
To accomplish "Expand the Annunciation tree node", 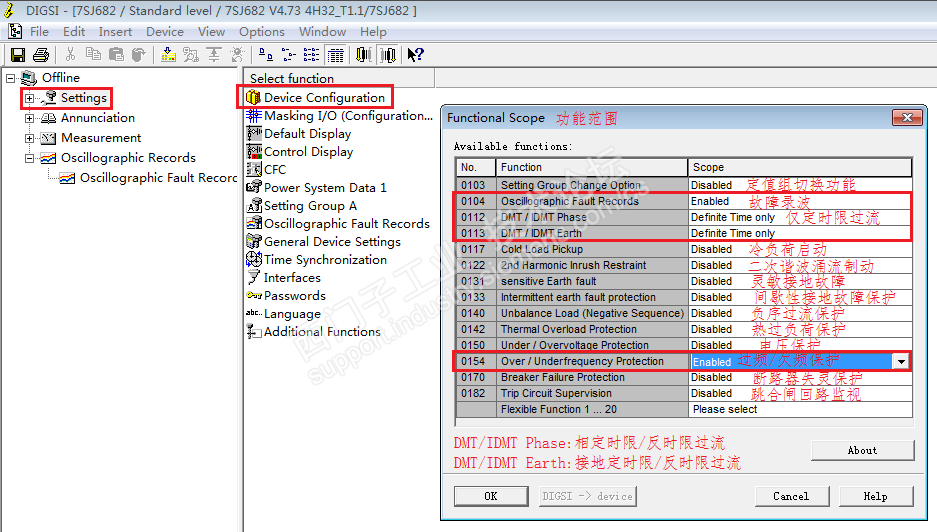I will [x=29, y=118].
